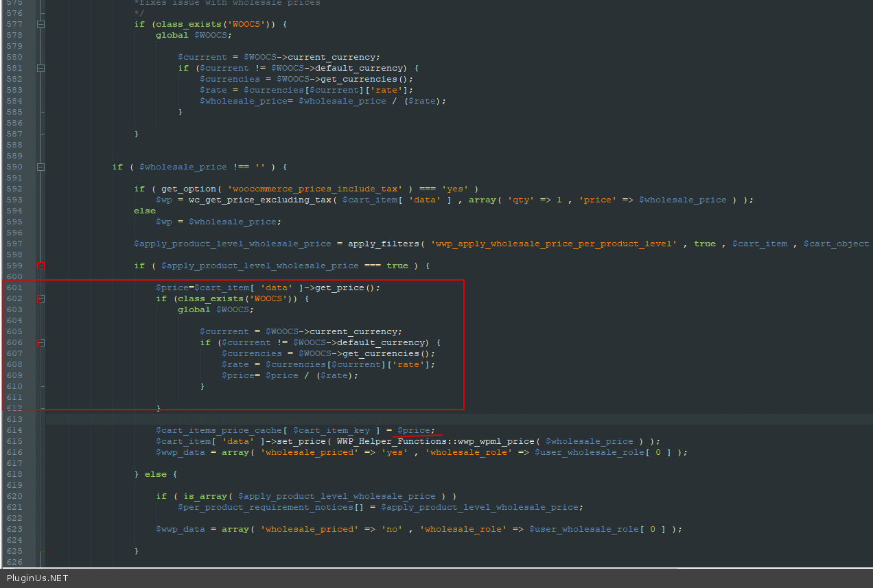873x588 pixels.
Task: Click the 'yes' value on line 616
Action: click(x=395, y=452)
